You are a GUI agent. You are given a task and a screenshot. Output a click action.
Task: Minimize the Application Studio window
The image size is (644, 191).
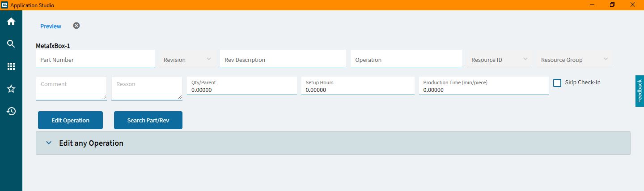592,5
